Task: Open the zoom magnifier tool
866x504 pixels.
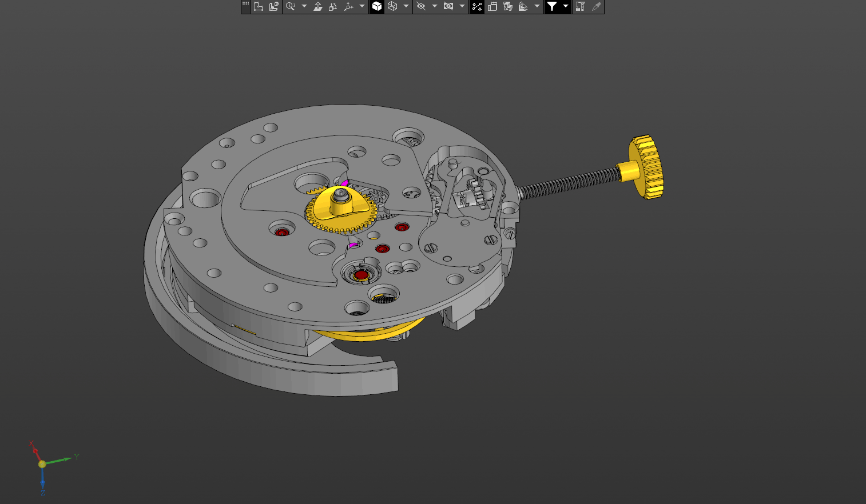Action: [290, 6]
